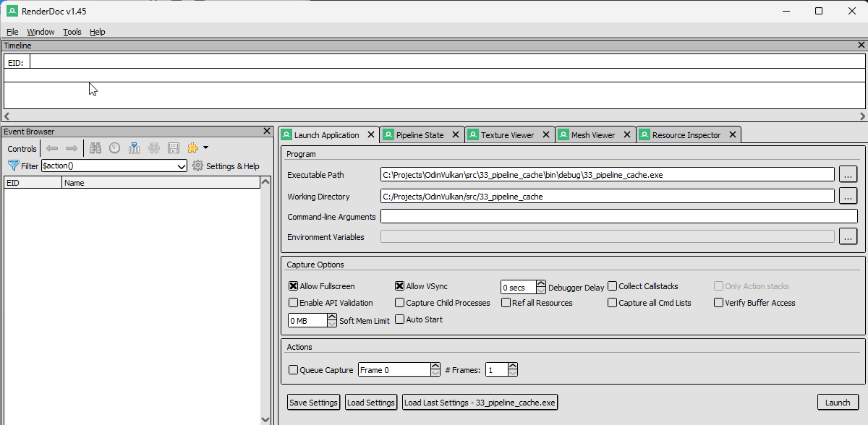Decrease the Queue Capture frame number
Screen dimensions: 868x425
tap(435, 373)
